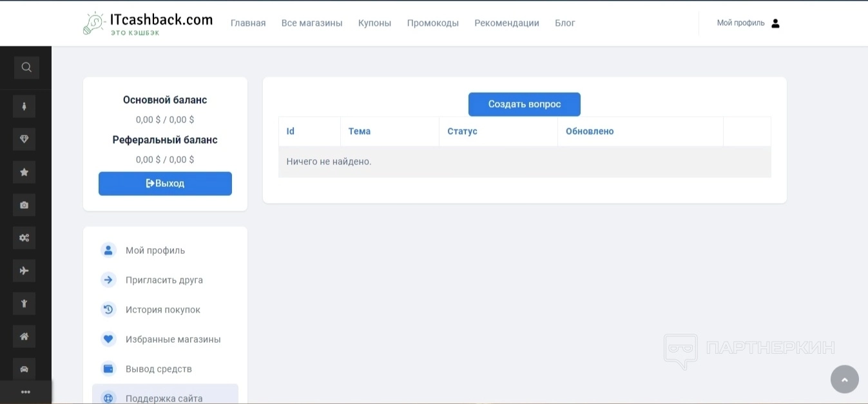Click the heart icon beside Избранные магазины
This screenshot has width=868, height=404.
pyautogui.click(x=108, y=339)
